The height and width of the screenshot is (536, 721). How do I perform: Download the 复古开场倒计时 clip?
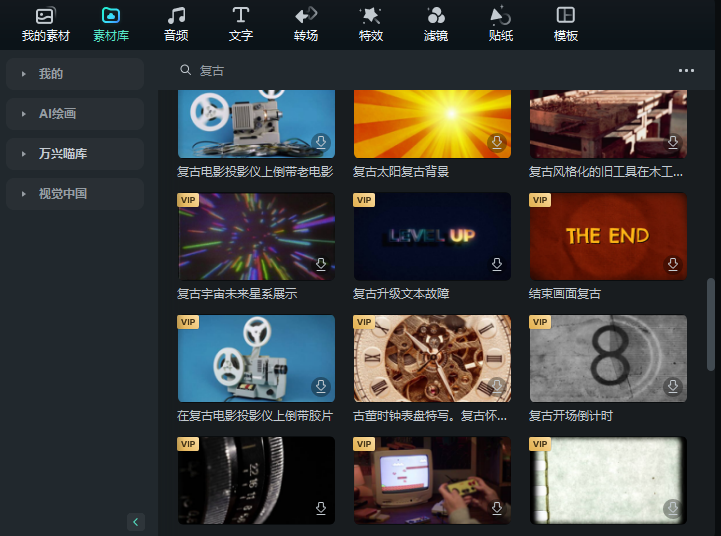point(673,386)
